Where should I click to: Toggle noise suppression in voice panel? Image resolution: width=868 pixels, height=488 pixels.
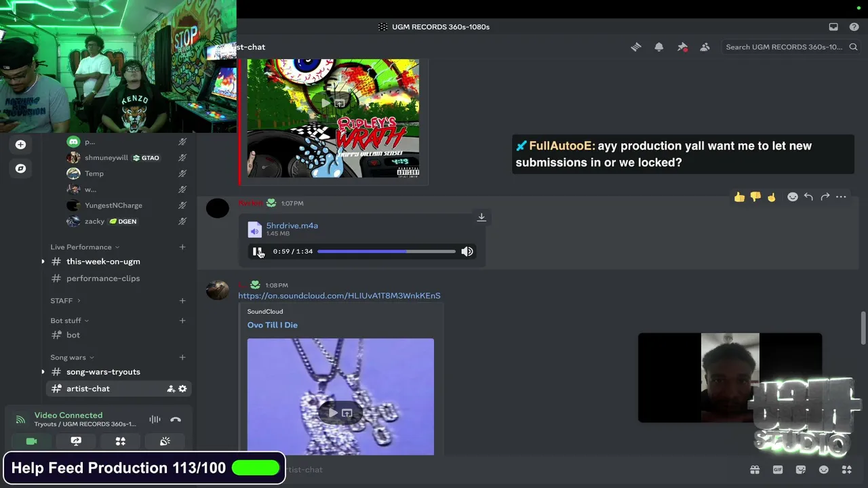(155, 420)
